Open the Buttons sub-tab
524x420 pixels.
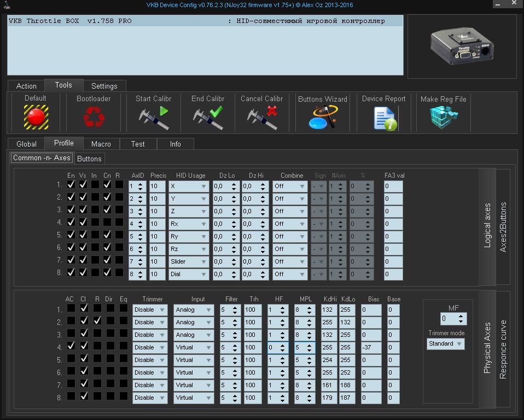[x=89, y=159]
